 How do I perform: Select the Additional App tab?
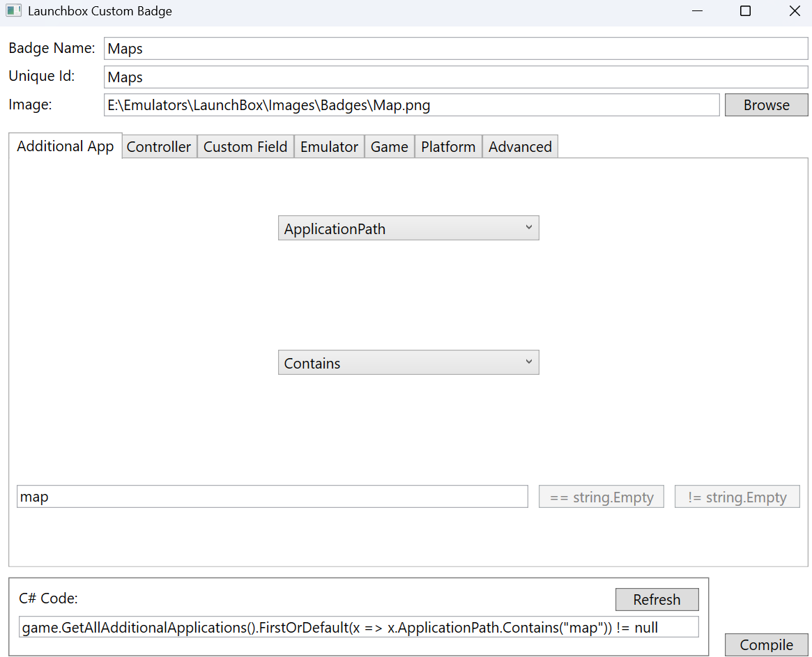tap(66, 146)
